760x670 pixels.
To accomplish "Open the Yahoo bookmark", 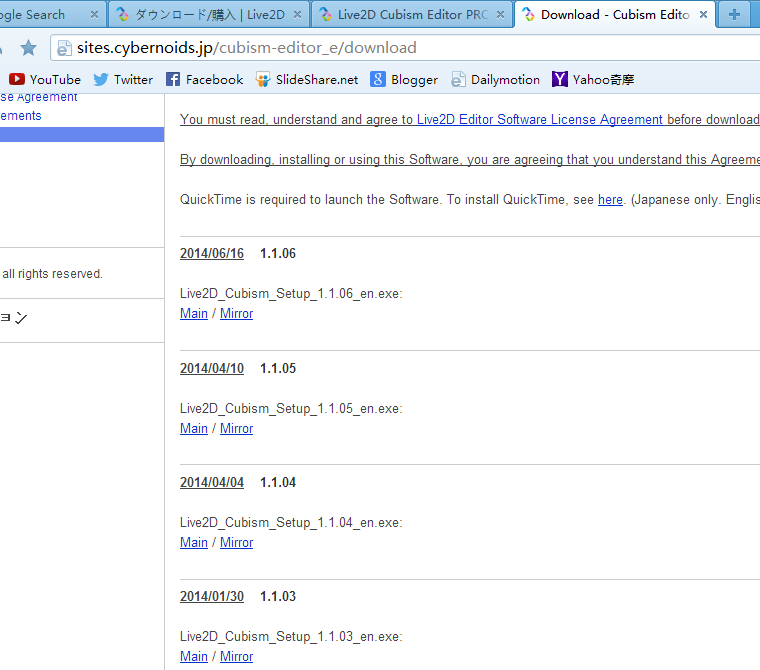I will [x=593, y=80].
